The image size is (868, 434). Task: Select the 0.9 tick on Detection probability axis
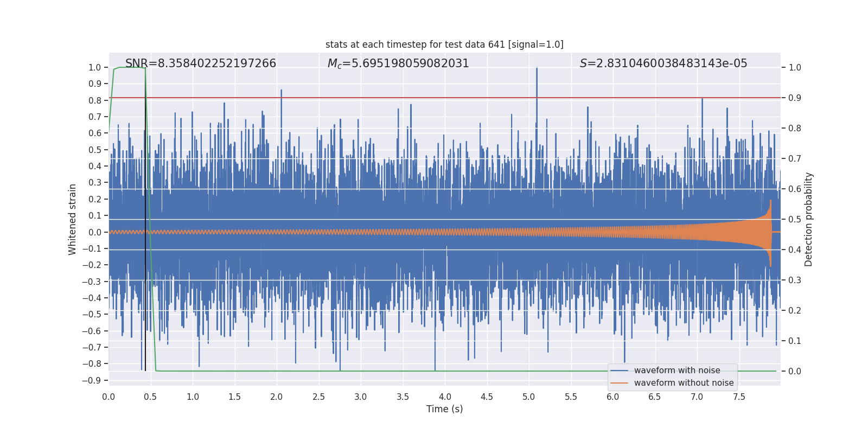795,98
